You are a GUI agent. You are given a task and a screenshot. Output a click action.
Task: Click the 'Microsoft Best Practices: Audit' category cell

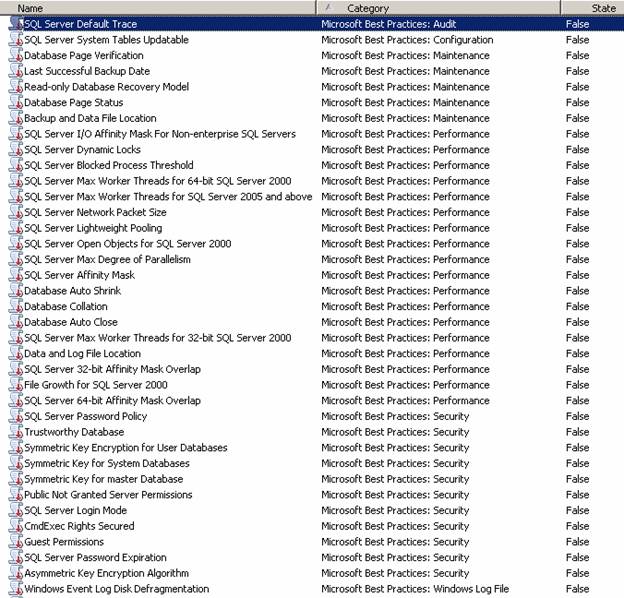389,24
